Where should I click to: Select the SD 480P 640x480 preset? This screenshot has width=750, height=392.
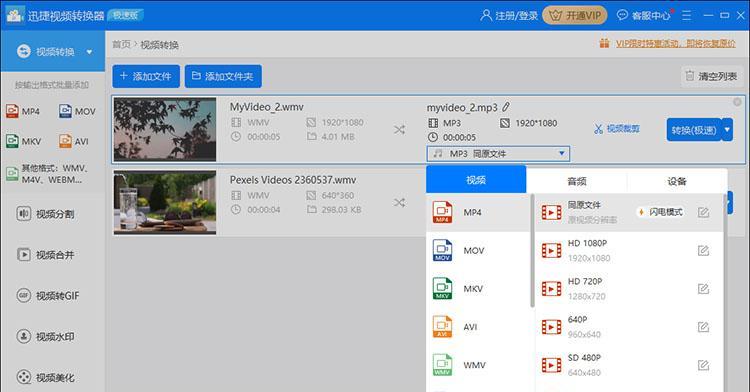629,365
